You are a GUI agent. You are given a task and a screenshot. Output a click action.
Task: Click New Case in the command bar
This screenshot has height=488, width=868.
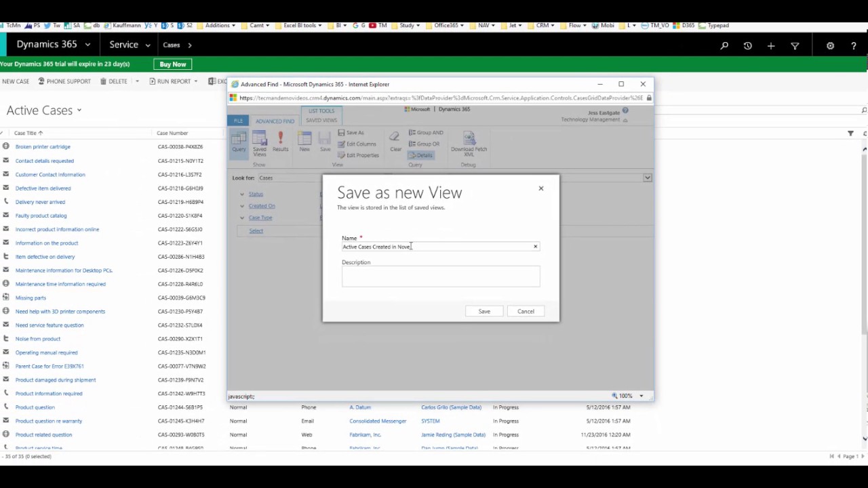15,81
